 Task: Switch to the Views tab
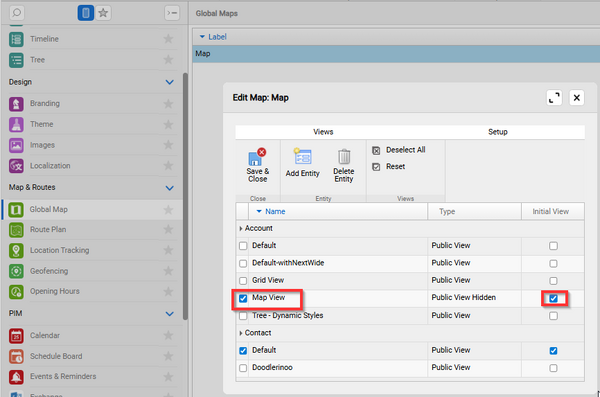[x=323, y=132]
